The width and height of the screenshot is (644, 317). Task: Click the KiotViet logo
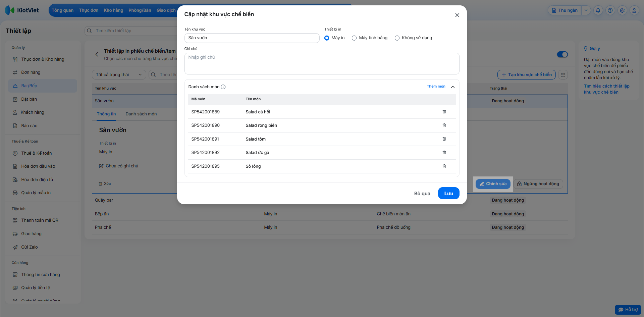click(22, 10)
